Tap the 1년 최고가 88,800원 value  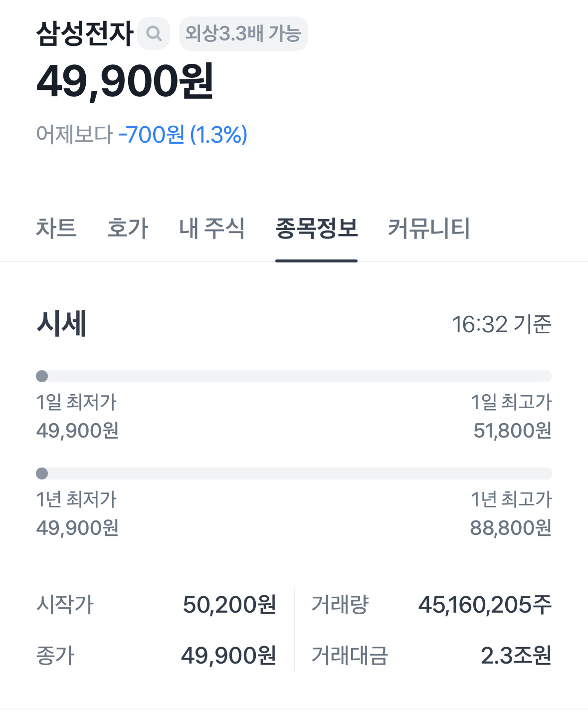tap(511, 527)
